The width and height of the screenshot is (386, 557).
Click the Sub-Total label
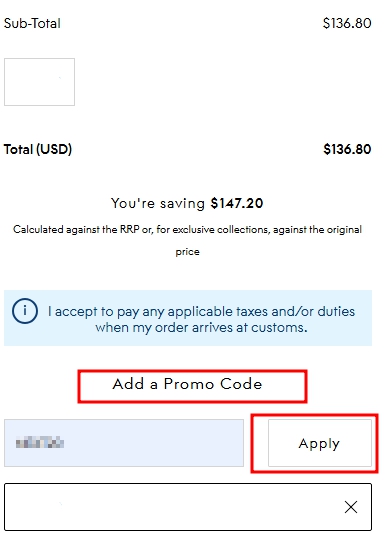pos(32,23)
